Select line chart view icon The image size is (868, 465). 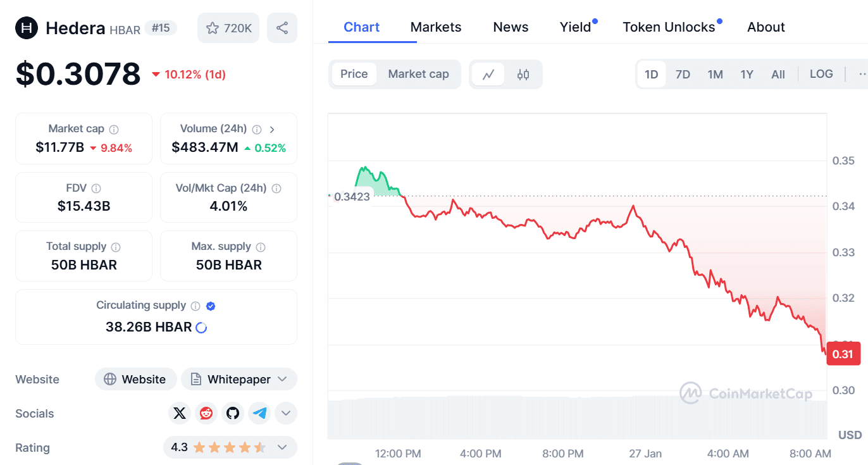[488, 75]
